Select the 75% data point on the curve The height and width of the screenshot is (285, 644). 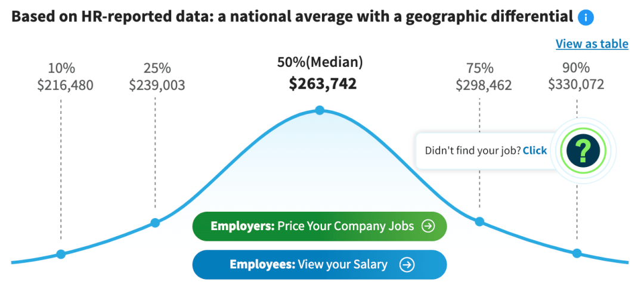point(479,222)
